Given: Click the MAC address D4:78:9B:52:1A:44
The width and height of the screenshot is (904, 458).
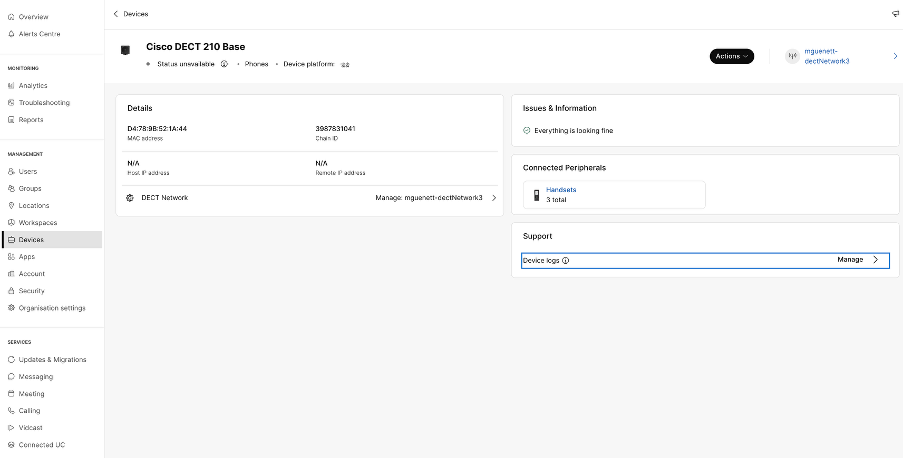Looking at the screenshot, I should point(157,129).
